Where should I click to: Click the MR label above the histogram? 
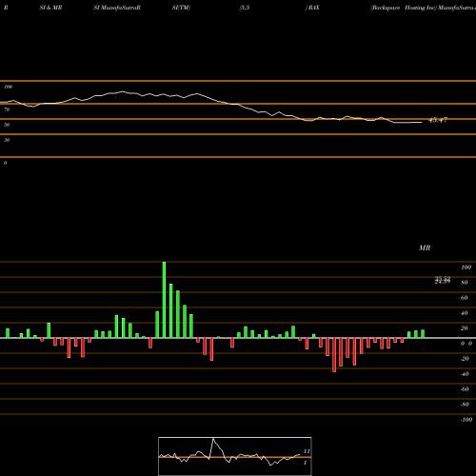click(x=425, y=248)
